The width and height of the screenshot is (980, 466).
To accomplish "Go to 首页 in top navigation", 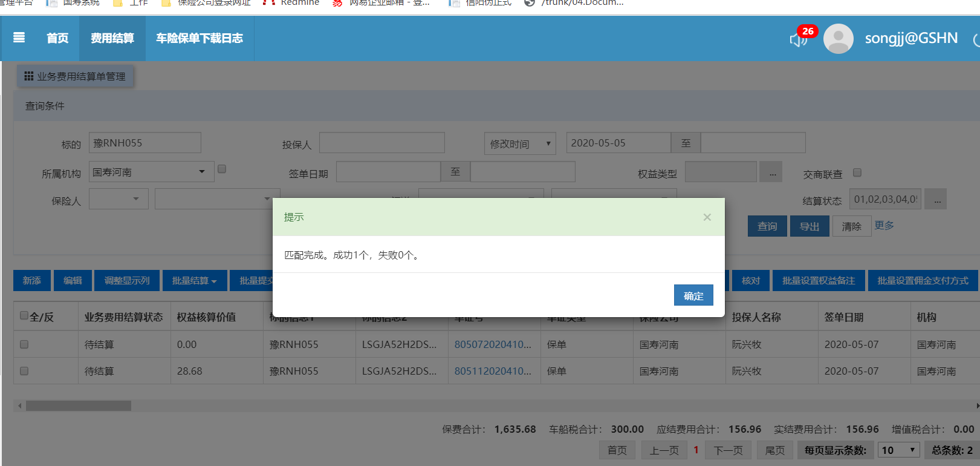I will tap(57, 38).
